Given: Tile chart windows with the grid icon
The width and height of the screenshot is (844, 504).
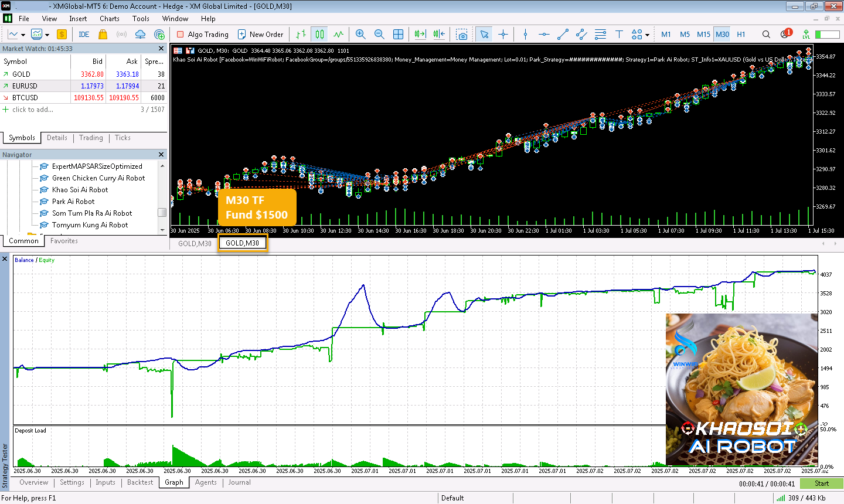Looking at the screenshot, I should pyautogui.click(x=398, y=34).
